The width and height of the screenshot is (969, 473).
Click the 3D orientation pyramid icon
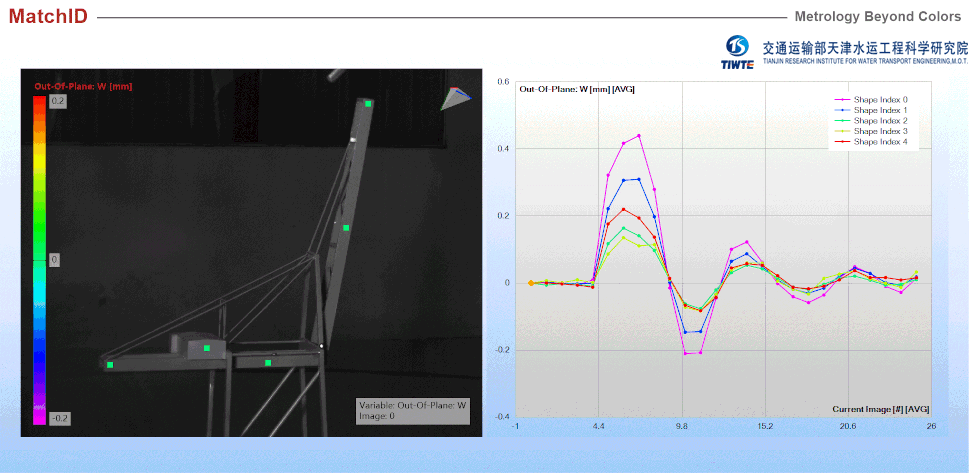(455, 98)
